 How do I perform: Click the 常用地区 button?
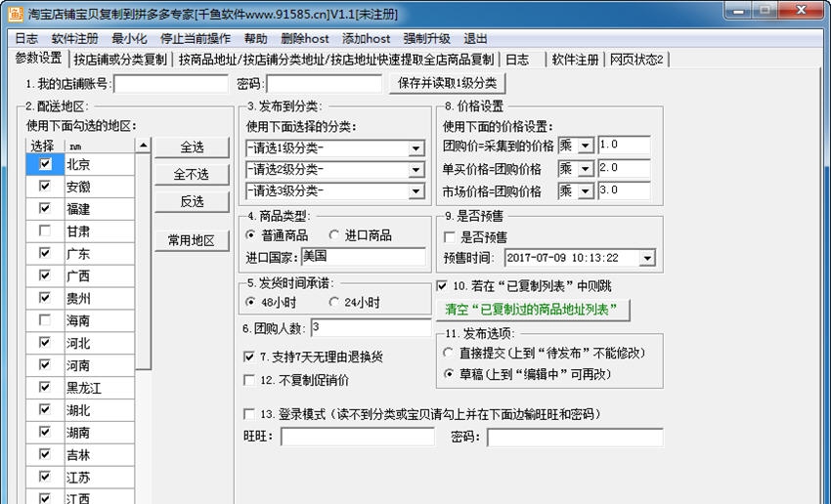192,240
